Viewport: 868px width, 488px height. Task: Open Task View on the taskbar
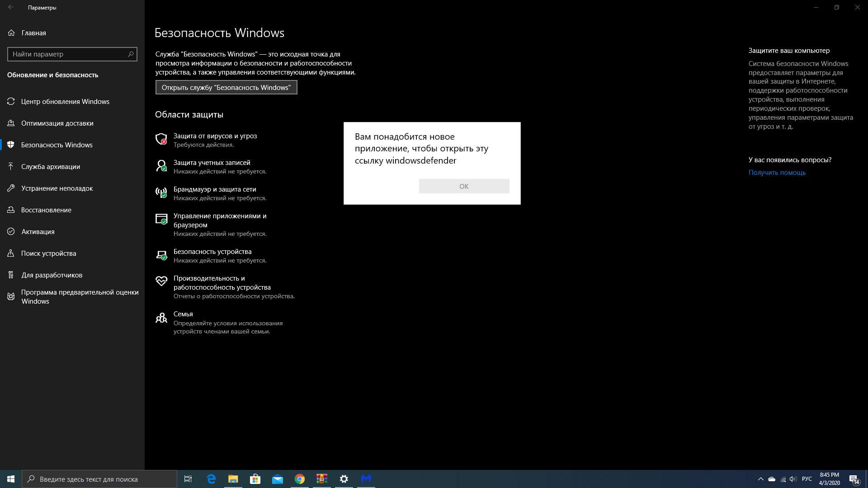[x=188, y=479]
